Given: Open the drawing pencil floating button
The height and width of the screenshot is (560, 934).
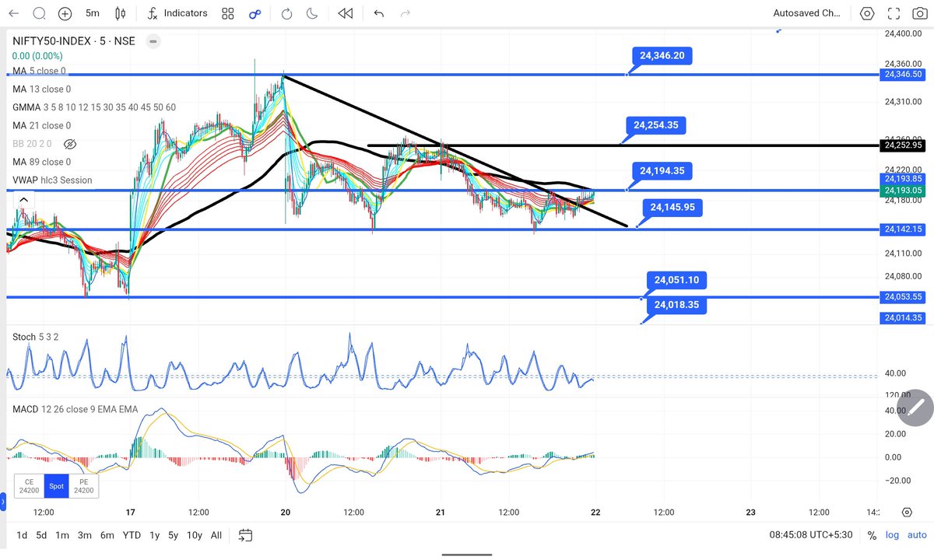Looking at the screenshot, I should point(915,406).
